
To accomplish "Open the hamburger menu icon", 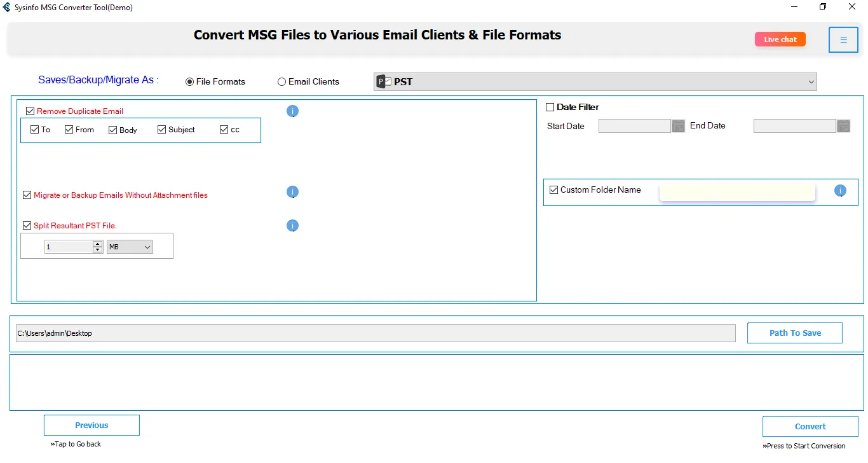I will pyautogui.click(x=843, y=40).
